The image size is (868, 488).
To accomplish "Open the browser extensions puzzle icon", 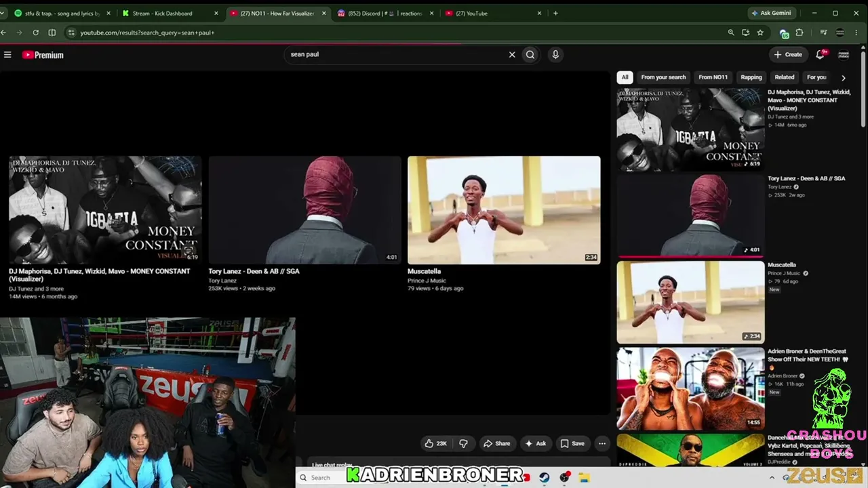I will (x=800, y=33).
